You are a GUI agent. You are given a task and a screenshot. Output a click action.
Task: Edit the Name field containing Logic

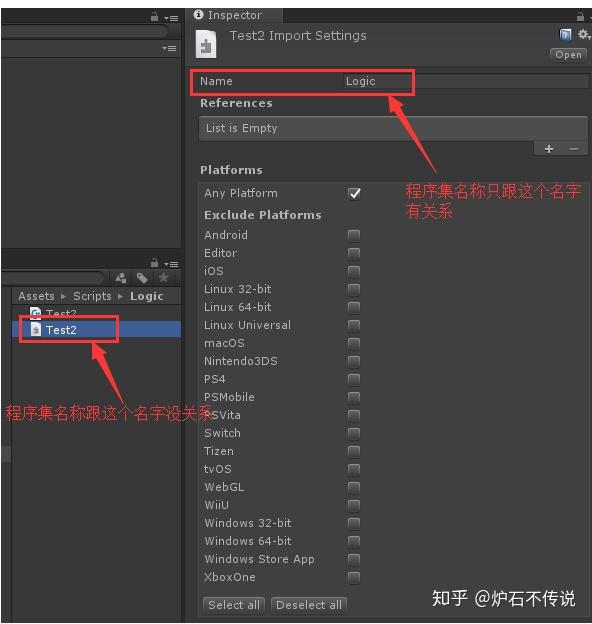466,81
